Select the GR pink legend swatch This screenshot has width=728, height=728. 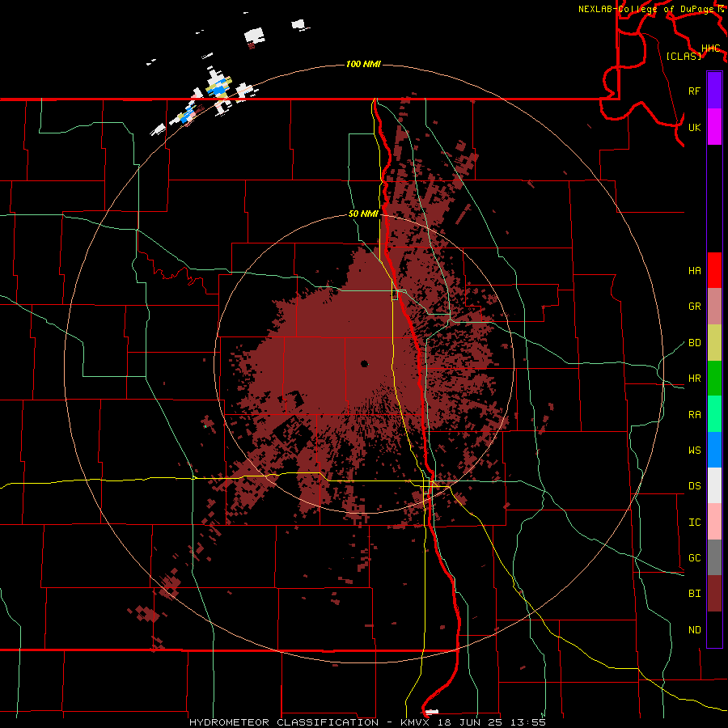[714, 307]
